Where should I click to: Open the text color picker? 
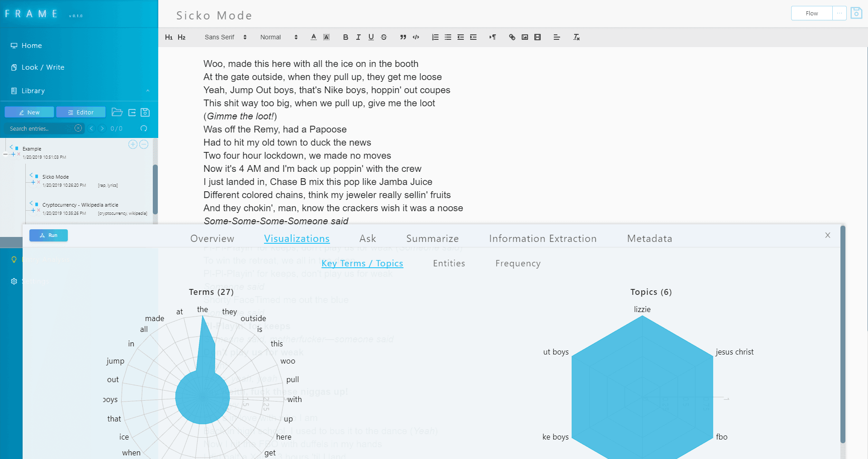click(x=313, y=37)
